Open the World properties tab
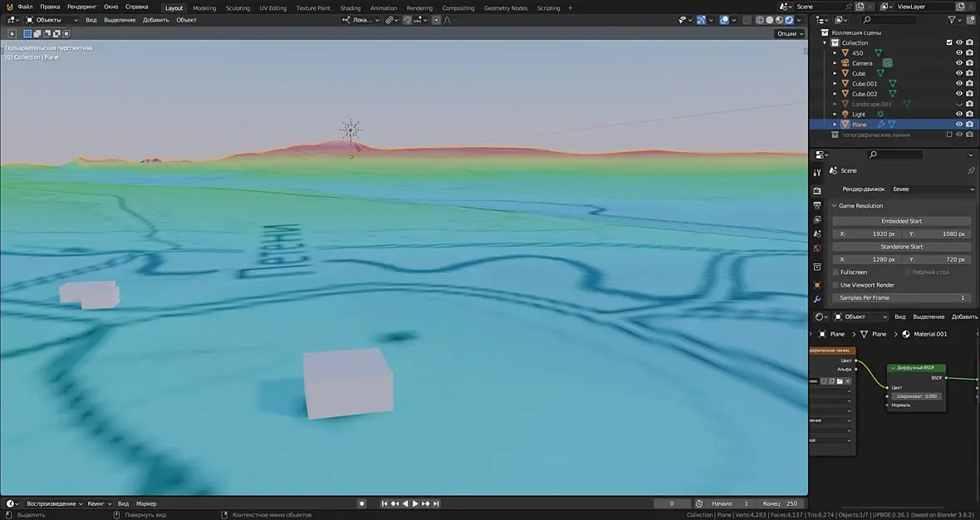This screenshot has width=980, height=520. pos(817,248)
